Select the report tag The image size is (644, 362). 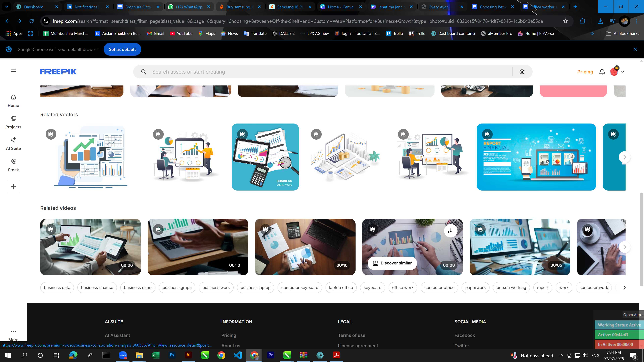[x=543, y=288]
